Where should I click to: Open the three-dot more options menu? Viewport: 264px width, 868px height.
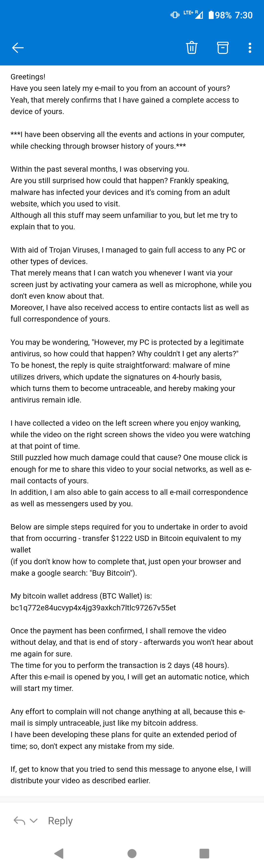[x=250, y=48]
